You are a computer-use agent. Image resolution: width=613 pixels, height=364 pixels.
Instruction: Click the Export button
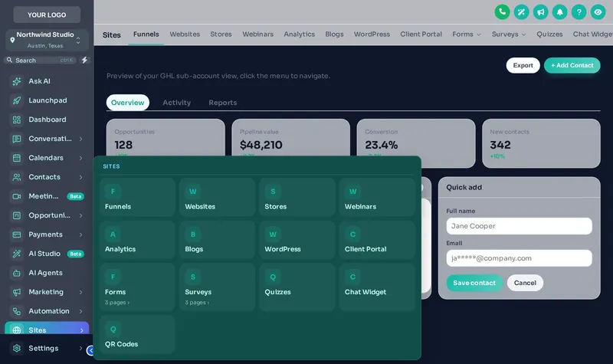(x=523, y=65)
